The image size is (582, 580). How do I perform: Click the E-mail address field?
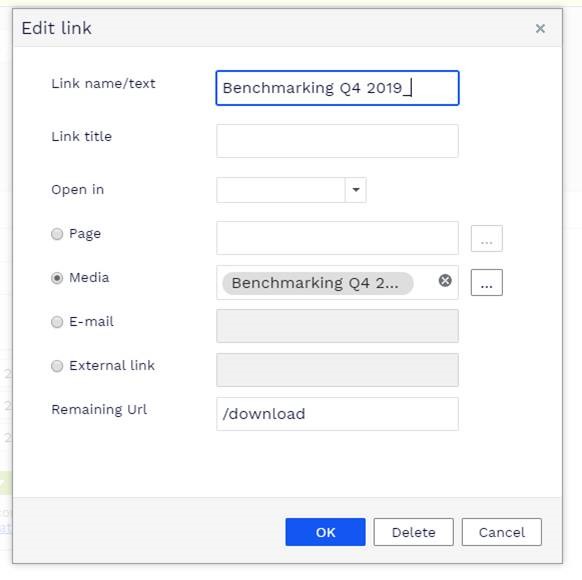pyautogui.click(x=337, y=326)
